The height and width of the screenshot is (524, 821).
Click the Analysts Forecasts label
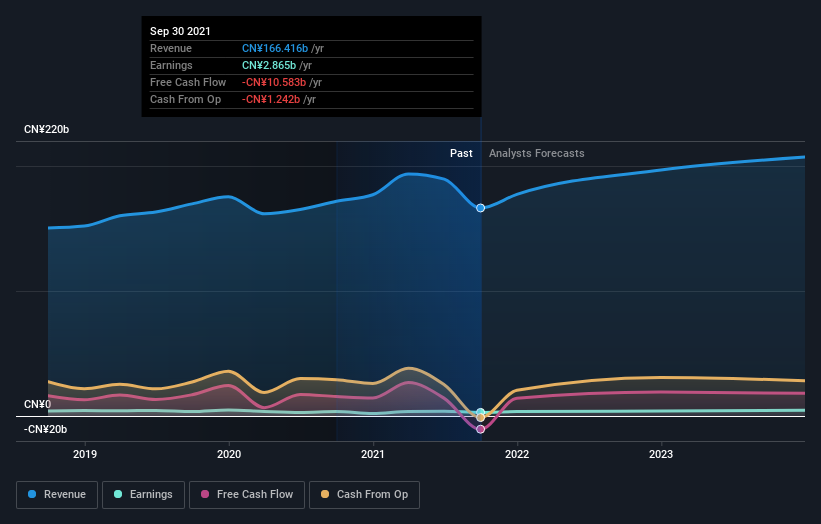(537, 153)
